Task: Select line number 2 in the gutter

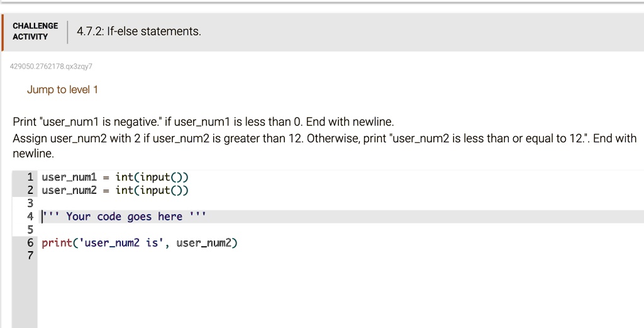Action: pyautogui.click(x=30, y=190)
